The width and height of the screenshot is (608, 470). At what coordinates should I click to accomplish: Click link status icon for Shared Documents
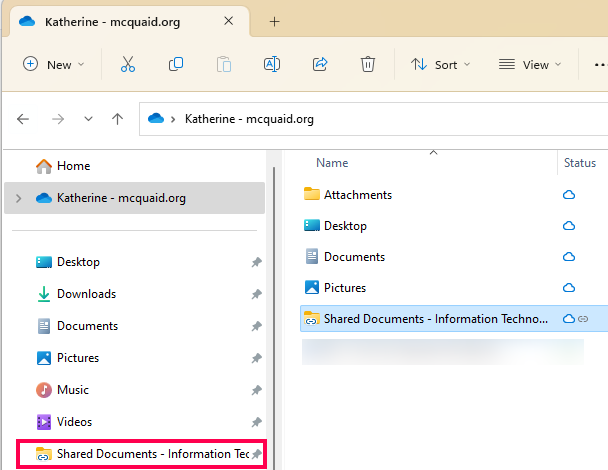pos(583,319)
